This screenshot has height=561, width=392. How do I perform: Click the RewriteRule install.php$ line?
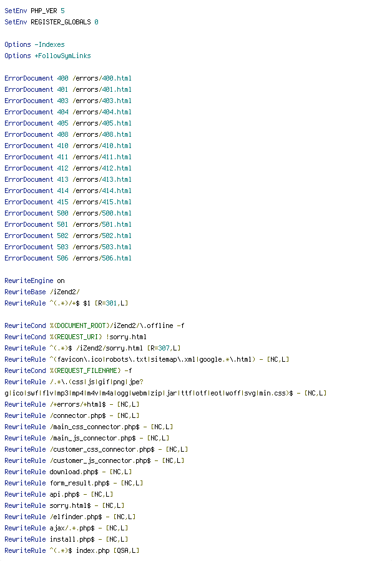[x=66, y=540]
